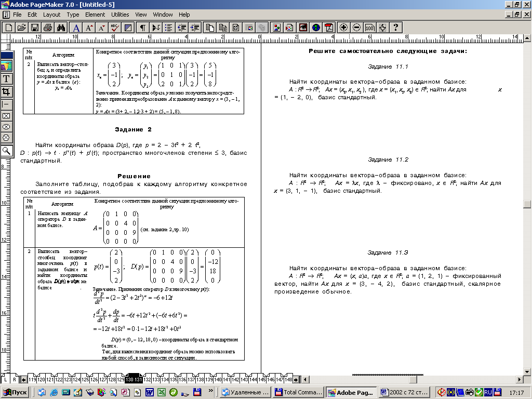The width and height of the screenshot is (532, 399).
Task: Open the Layout menu
Action: click(51, 15)
